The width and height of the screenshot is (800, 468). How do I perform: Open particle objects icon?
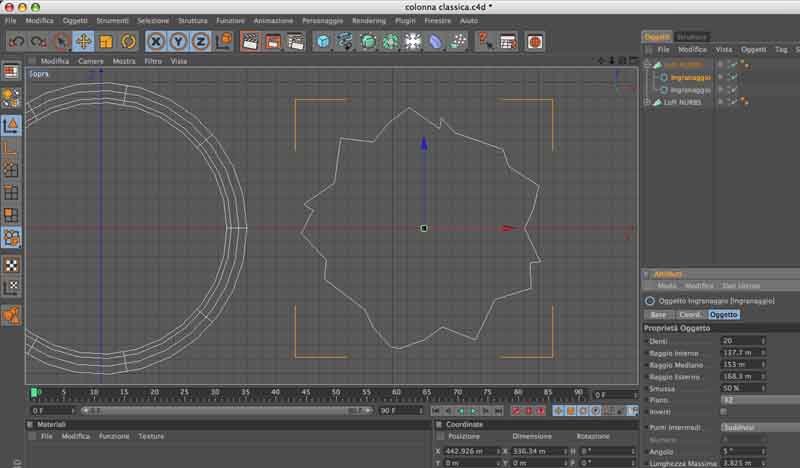[458, 42]
